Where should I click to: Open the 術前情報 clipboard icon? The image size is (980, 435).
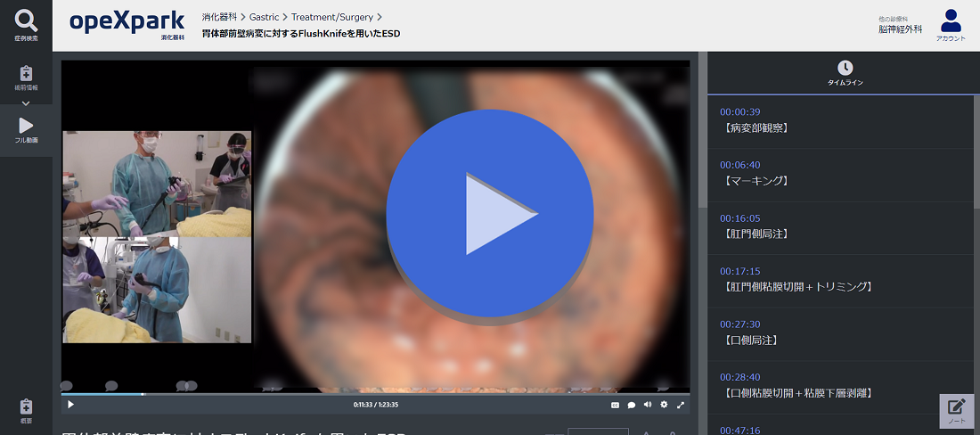tap(26, 73)
